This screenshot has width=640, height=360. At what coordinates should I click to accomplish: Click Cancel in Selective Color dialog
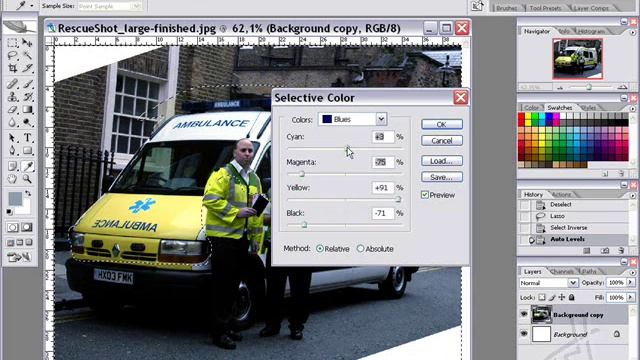coord(442,141)
